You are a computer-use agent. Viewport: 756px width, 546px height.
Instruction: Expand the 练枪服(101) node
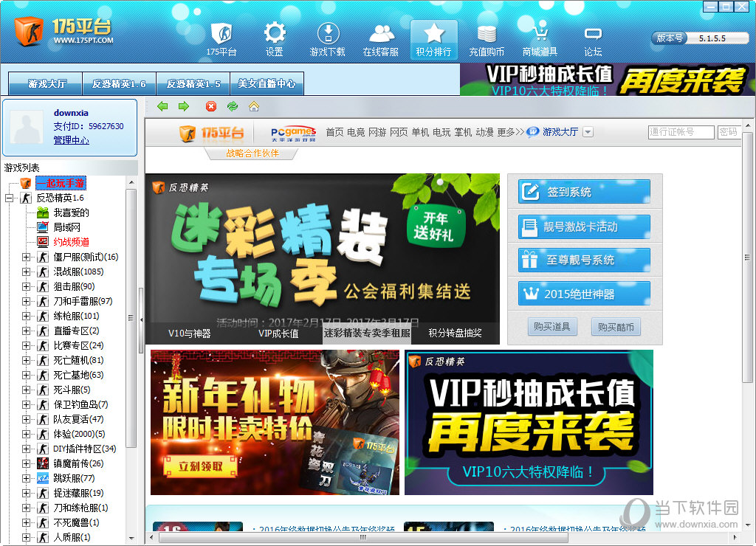[x=27, y=316]
